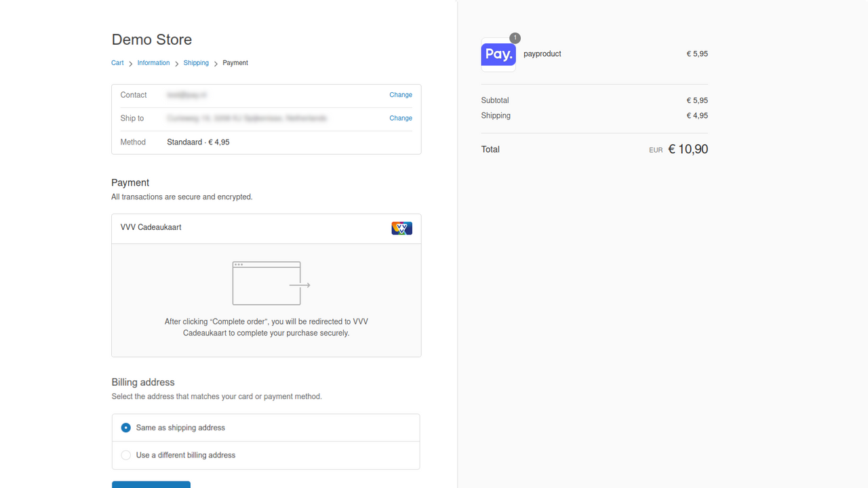Click the total amount € 10,90
Screen dimensions: 868x488
click(688, 149)
